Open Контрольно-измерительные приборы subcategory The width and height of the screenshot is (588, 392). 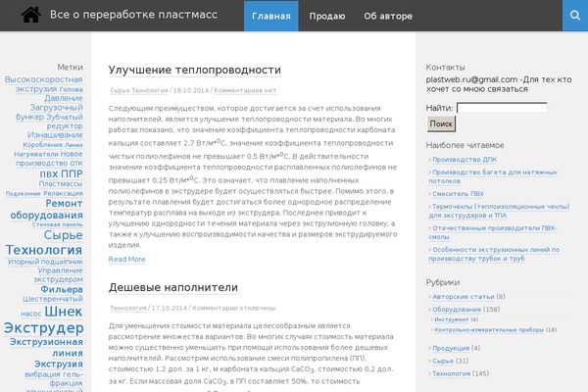pyautogui.click(x=489, y=329)
